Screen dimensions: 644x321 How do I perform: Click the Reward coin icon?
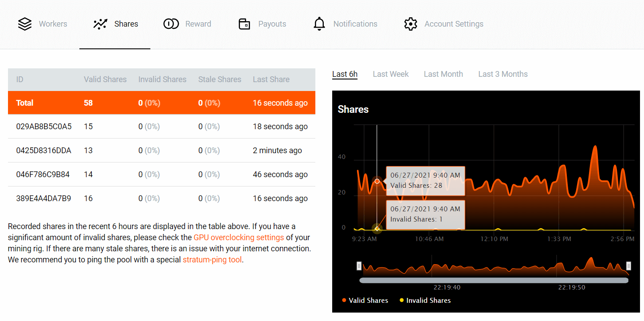(x=171, y=24)
